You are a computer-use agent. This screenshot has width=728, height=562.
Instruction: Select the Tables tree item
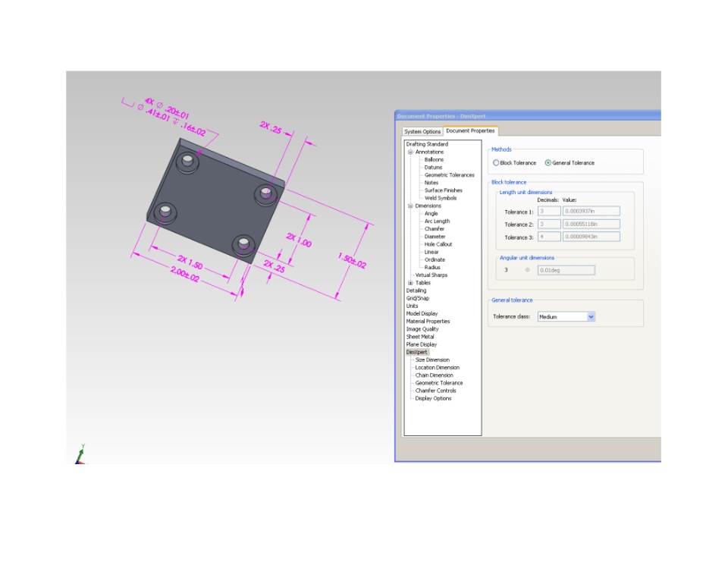pyautogui.click(x=423, y=283)
